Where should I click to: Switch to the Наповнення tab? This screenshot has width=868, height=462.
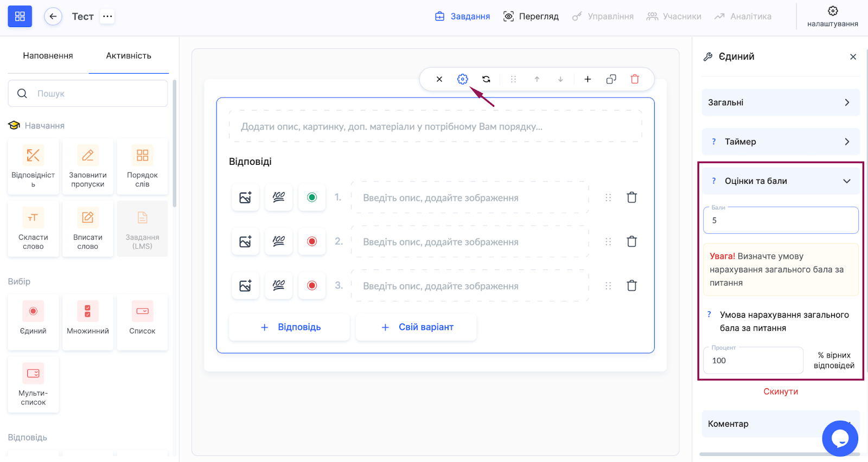tap(48, 56)
